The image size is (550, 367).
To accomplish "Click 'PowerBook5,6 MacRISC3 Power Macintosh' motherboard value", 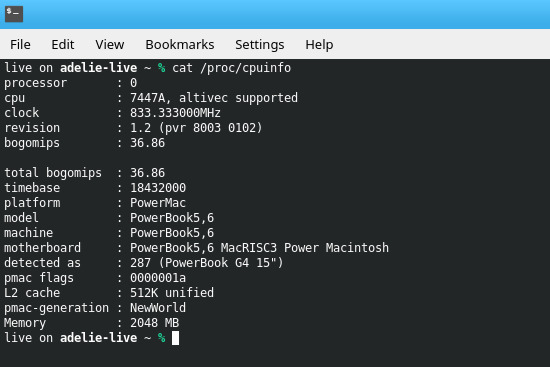I will pyautogui.click(x=259, y=248).
